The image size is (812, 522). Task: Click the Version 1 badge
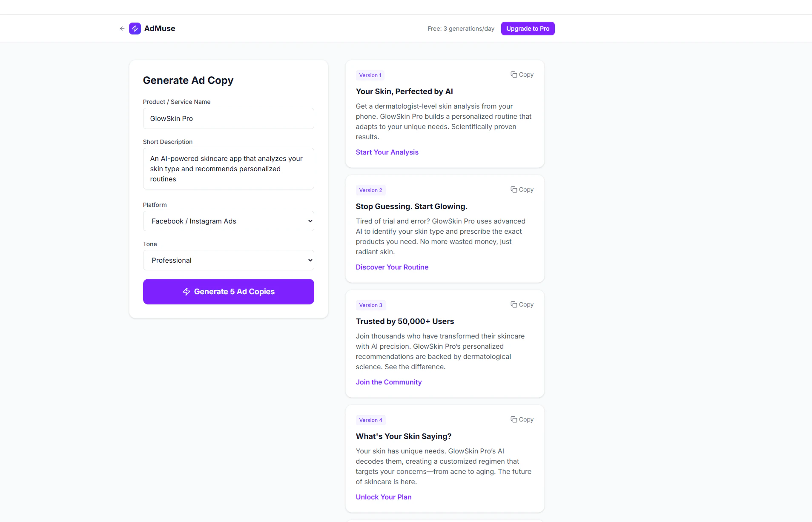pyautogui.click(x=370, y=75)
